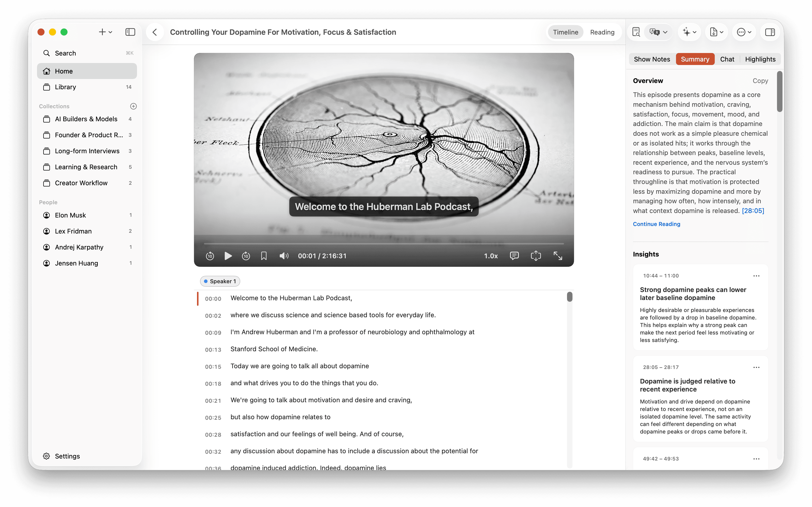The height and width of the screenshot is (507, 812).
Task: Select Andrej Karpathy under People
Action: 87,247
